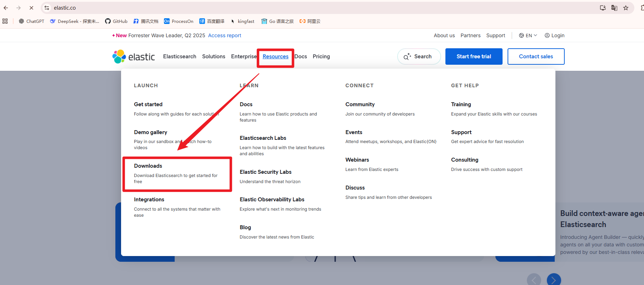Open the translate page icon
Screen dimensions: 644x285
(614, 8)
